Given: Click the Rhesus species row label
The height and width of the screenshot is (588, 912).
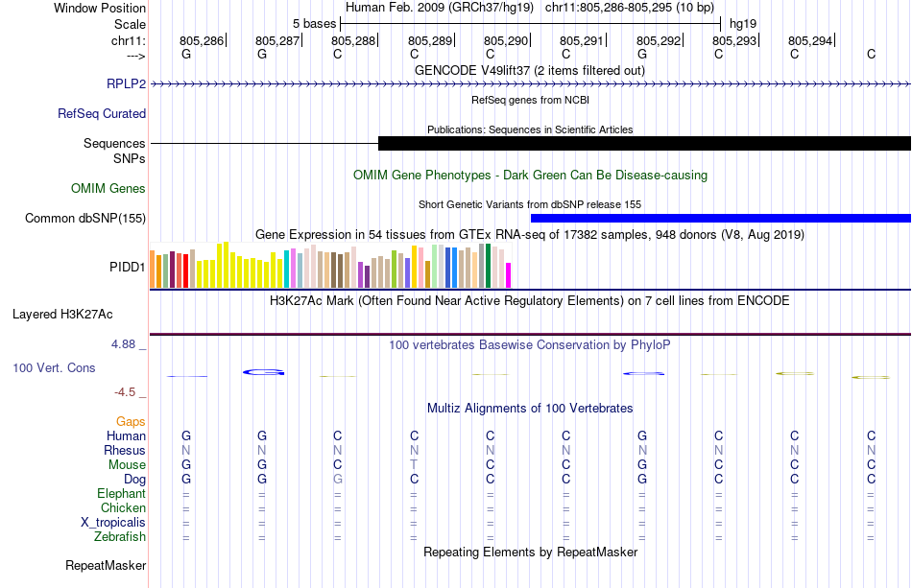Looking at the screenshot, I should coord(125,450).
